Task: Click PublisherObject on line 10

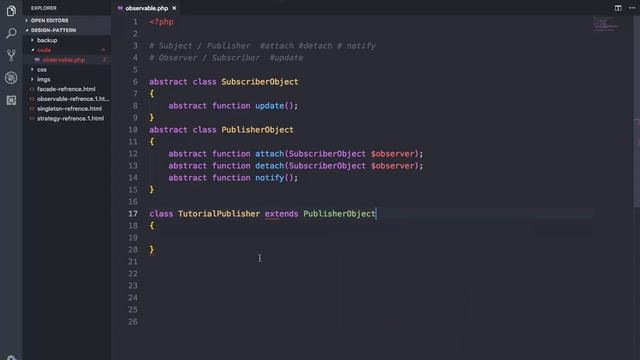Action: pos(257,130)
